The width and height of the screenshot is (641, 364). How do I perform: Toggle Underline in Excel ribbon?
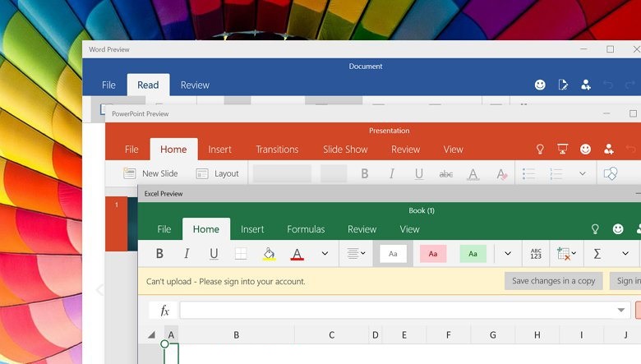tap(214, 254)
